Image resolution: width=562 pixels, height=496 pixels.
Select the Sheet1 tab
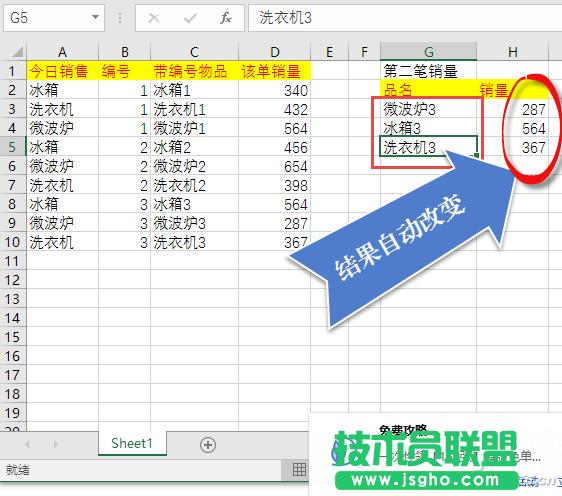pyautogui.click(x=132, y=443)
